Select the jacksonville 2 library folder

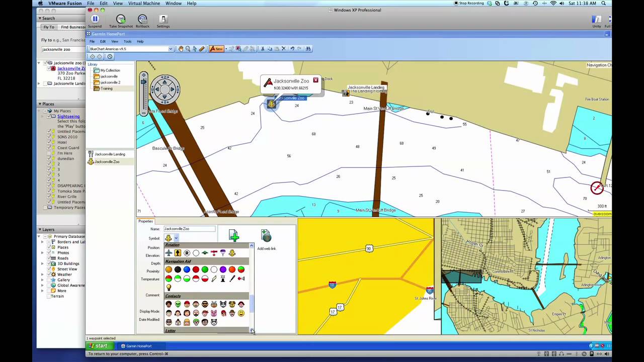click(x=107, y=82)
